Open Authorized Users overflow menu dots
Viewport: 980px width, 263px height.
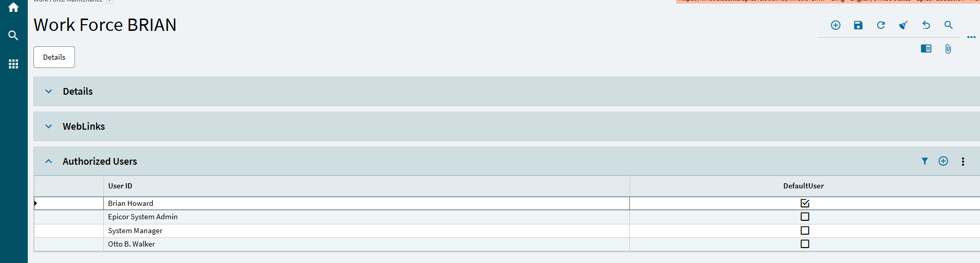963,162
